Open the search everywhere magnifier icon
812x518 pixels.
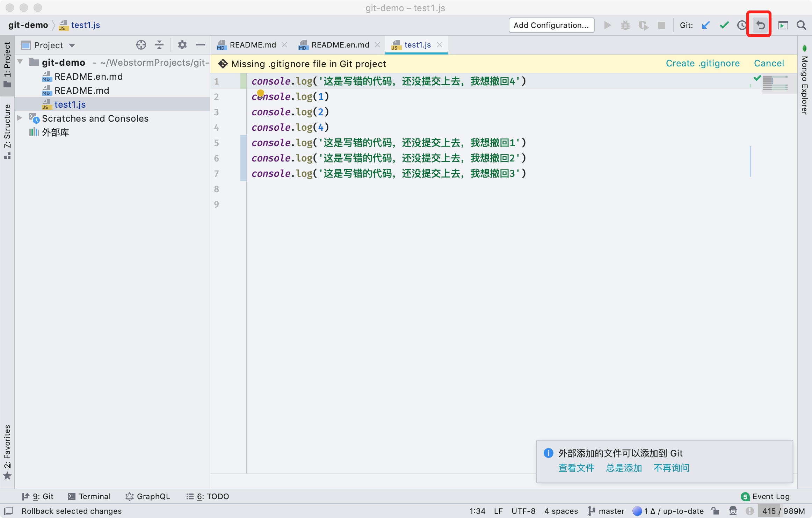801,25
